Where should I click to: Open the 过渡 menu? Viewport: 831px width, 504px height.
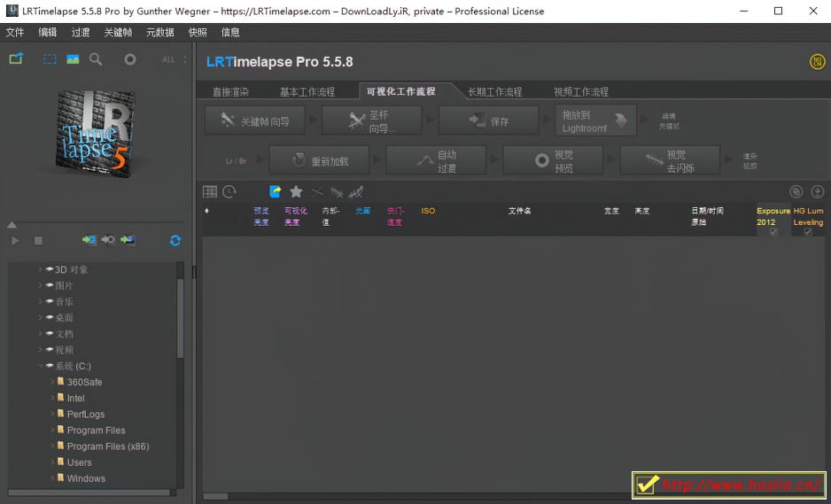click(x=81, y=32)
